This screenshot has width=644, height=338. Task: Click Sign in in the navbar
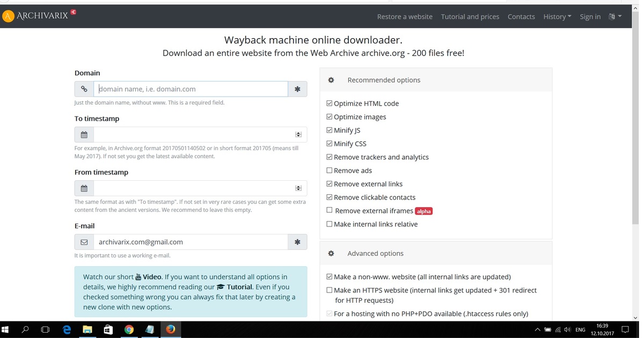[x=590, y=17]
